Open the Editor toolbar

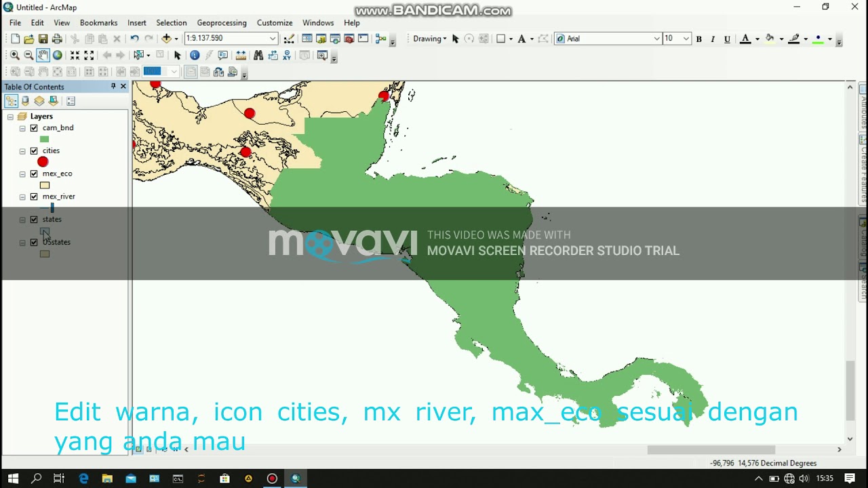289,39
